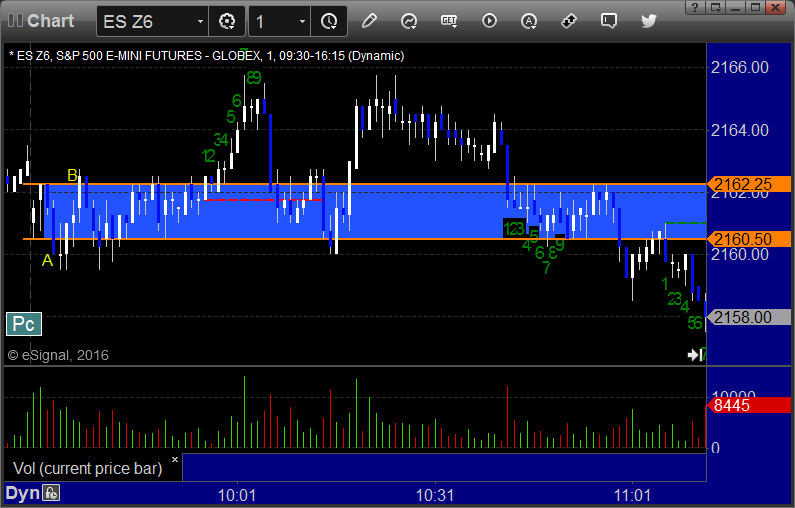Click the Vol (current price bar) label
Image resolution: width=795 pixels, height=508 pixels.
coord(88,468)
